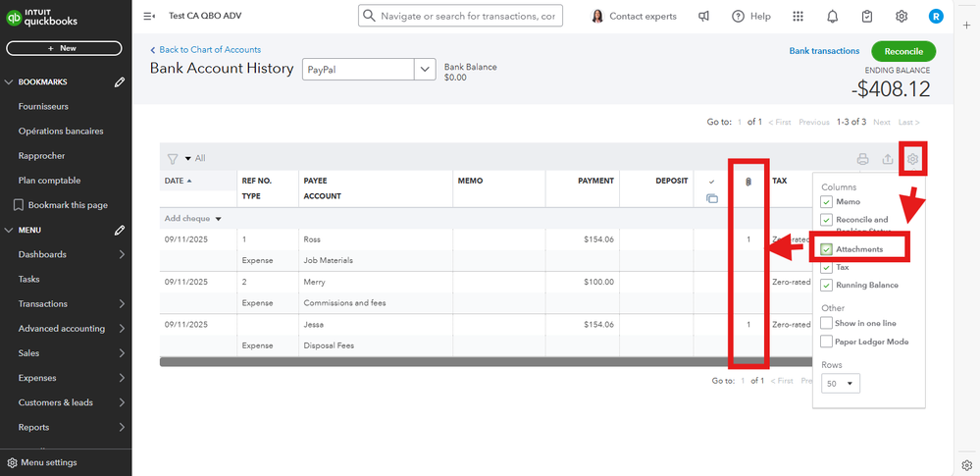Open the Bank transactions link
Image resolution: width=980 pixels, height=476 pixels.
[x=824, y=51]
